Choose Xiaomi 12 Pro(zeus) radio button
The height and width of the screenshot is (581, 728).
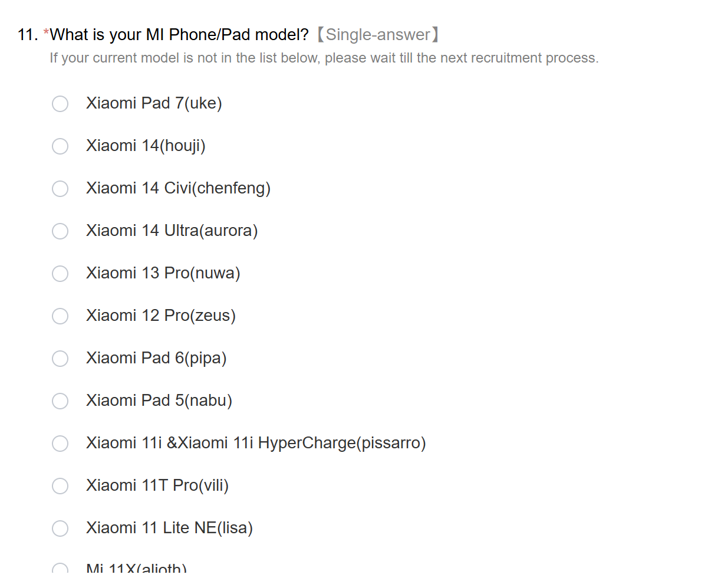(x=60, y=316)
